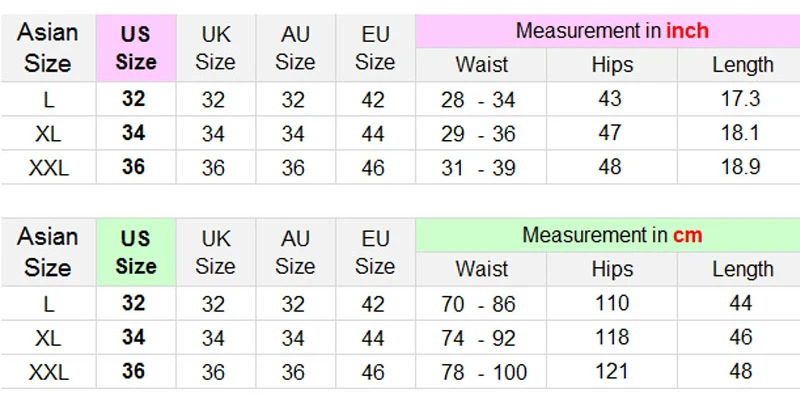Image resolution: width=800 pixels, height=401 pixels.
Task: Select the EU Size header in inch table
Action: pos(375,48)
